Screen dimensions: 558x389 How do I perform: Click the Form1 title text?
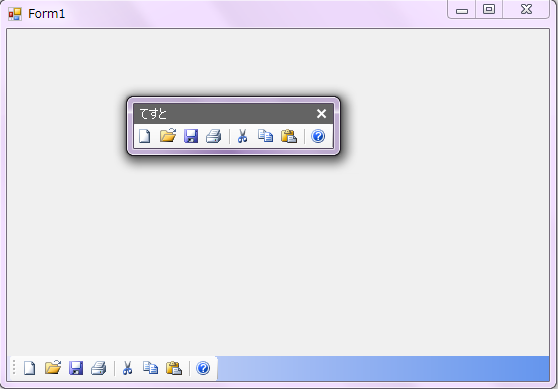pos(47,14)
